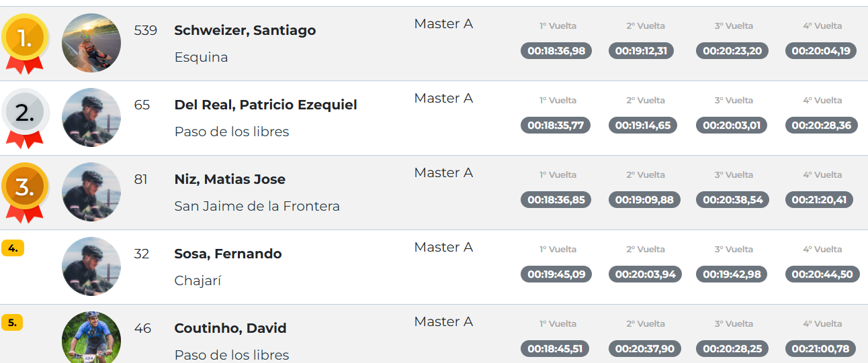The height and width of the screenshot is (363, 868).
Task: Click the city label San Jaime de la Frontera
Action: (x=257, y=206)
